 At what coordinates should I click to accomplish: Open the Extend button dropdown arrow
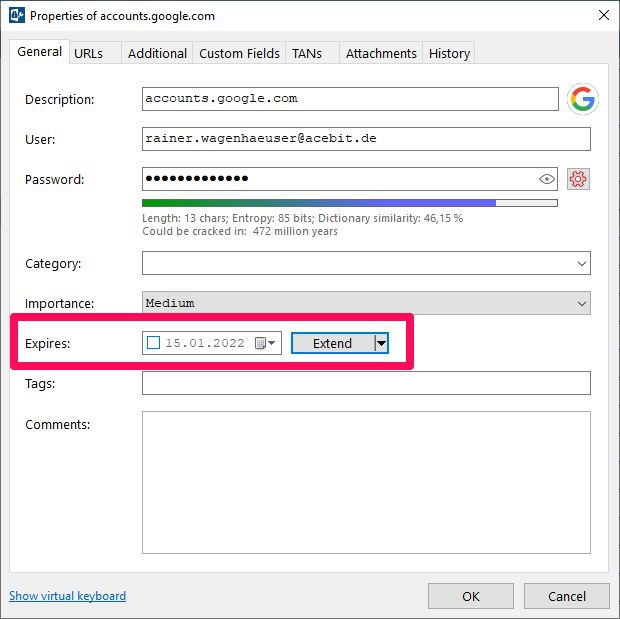point(381,343)
